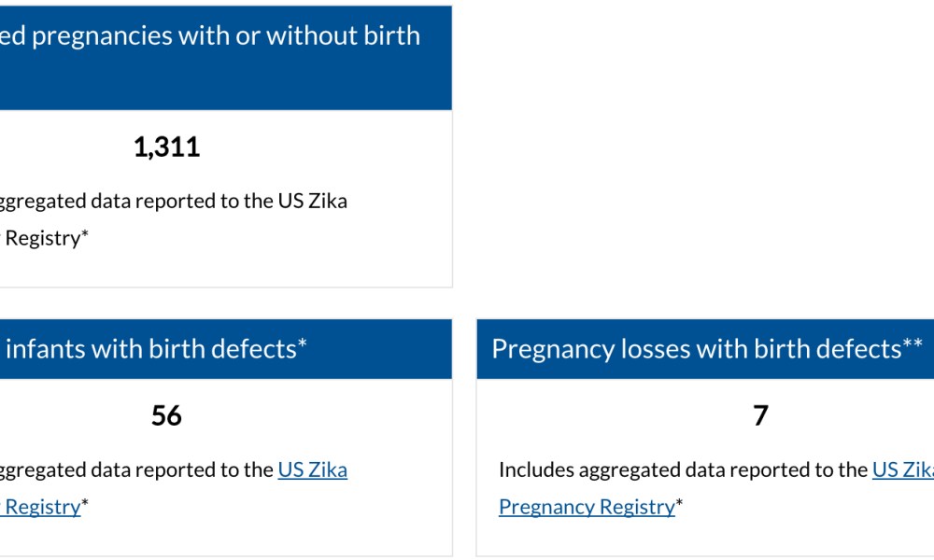Follow the "US Zika" link in the infants card

point(312,469)
